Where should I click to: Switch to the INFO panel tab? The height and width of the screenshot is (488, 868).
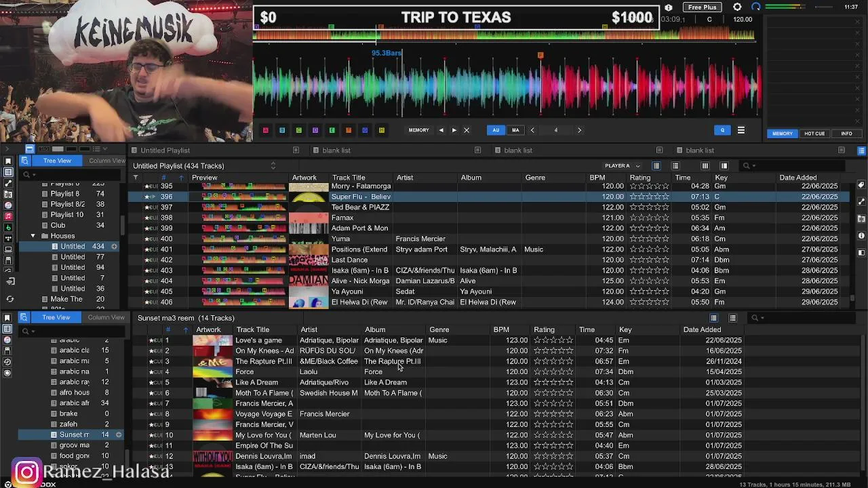click(846, 134)
